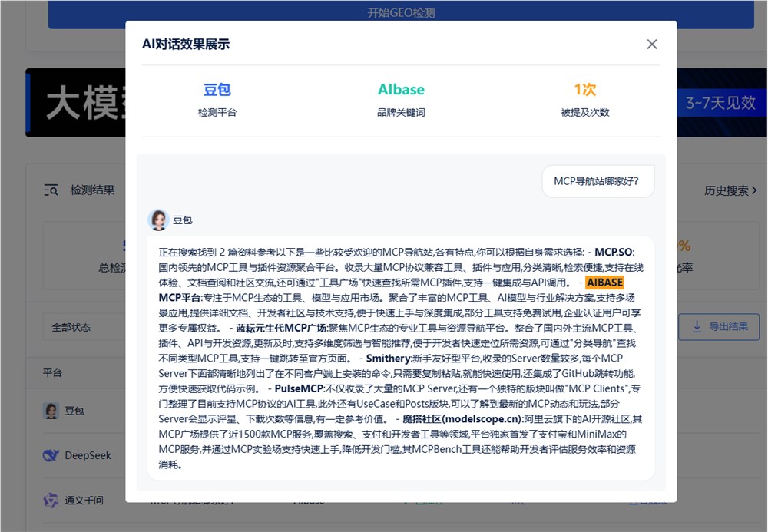Click the download icon on 导出结果
Screen dimensions: 768x532
[x=697, y=326]
